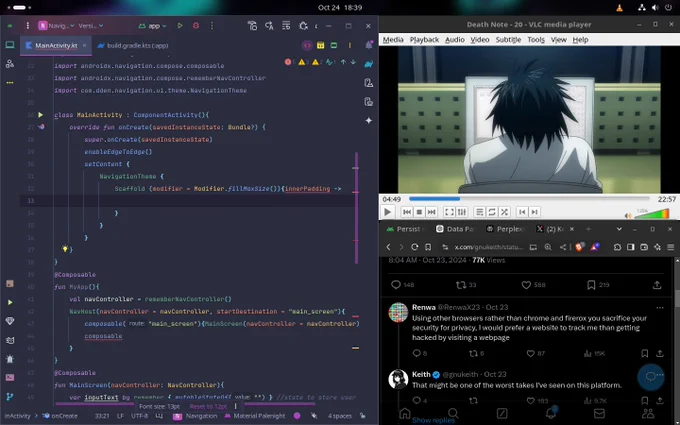Viewport: 680px width, 425px height.
Task: Expand the Version control dropdown
Action: 91,26
